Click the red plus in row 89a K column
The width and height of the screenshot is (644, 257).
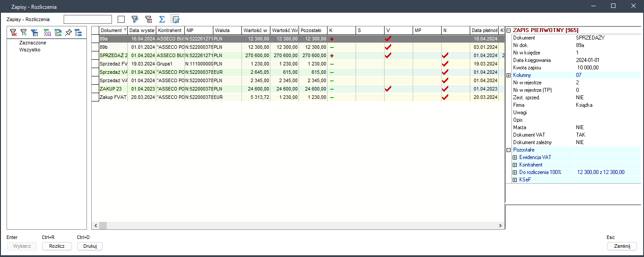332,39
